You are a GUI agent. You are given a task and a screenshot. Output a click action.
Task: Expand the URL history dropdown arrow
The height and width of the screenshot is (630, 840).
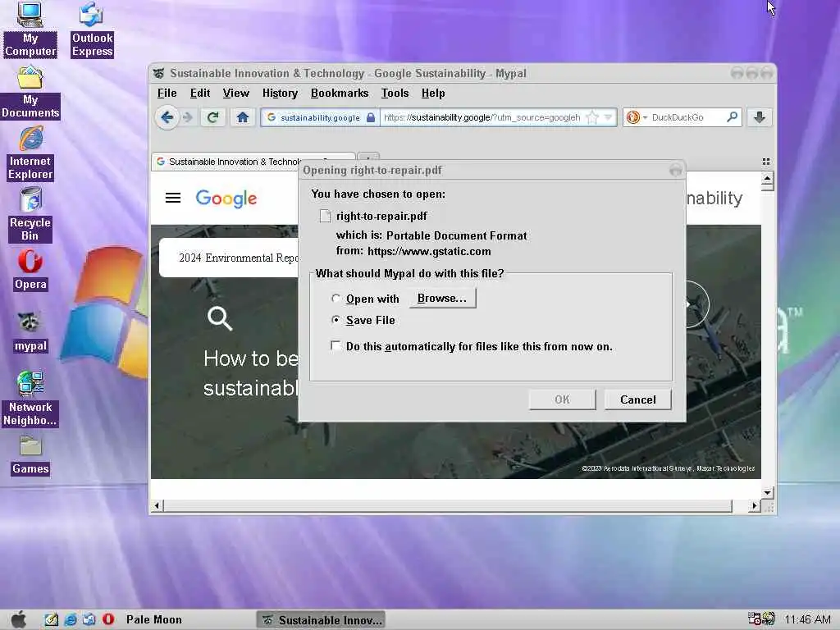[x=608, y=116]
